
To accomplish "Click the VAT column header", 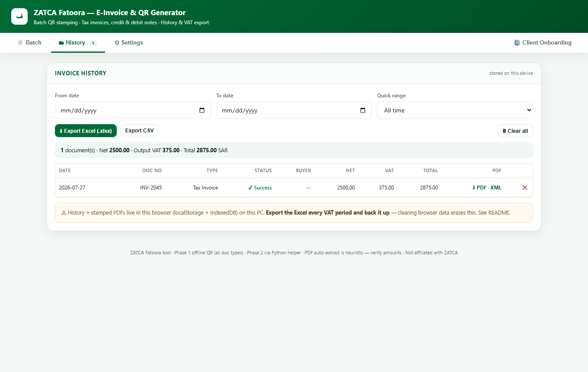I will 390,170.
